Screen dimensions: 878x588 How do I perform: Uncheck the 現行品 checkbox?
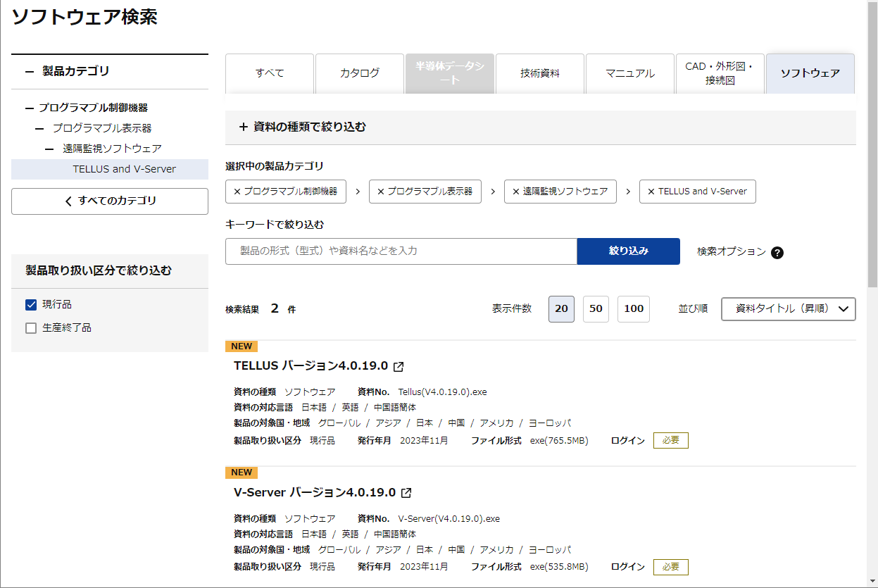[x=31, y=305]
